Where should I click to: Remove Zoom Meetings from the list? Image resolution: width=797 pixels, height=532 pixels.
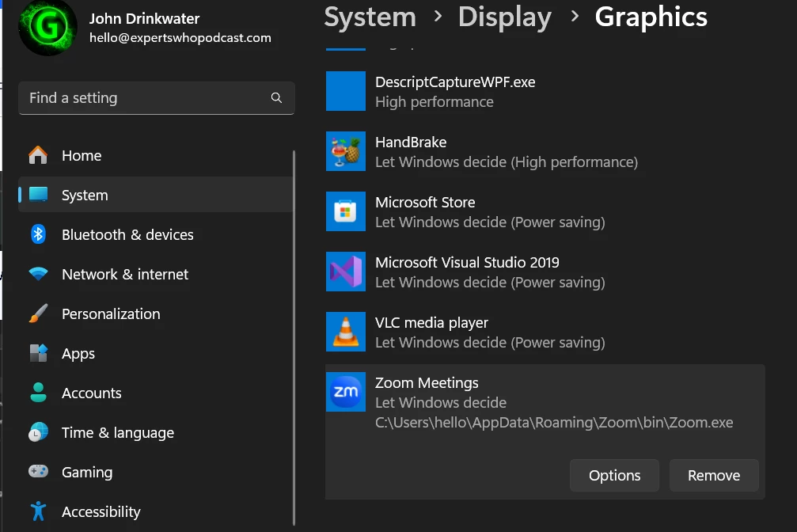tap(714, 476)
